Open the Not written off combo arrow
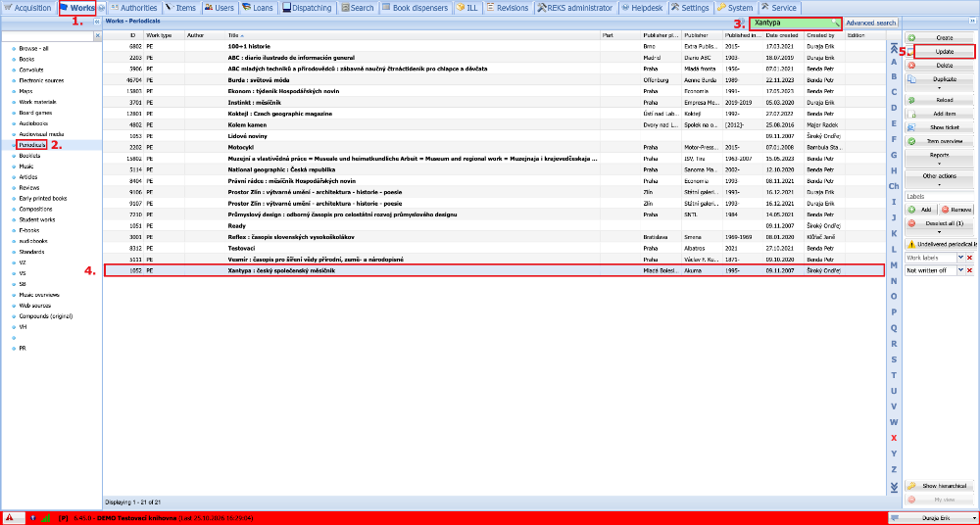 coord(961,270)
